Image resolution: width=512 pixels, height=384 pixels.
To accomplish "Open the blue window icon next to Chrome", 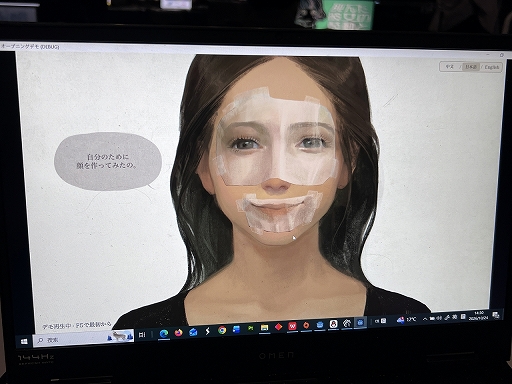I will 236,330.
